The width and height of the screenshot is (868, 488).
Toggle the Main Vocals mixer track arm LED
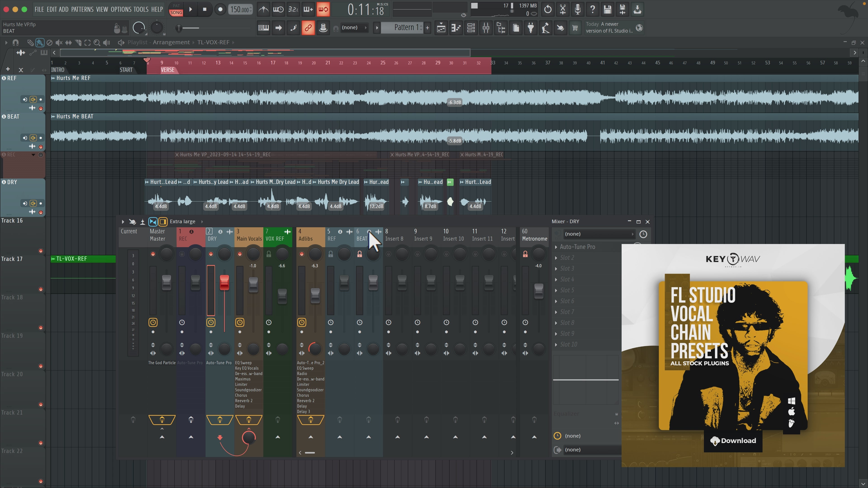coord(240,254)
